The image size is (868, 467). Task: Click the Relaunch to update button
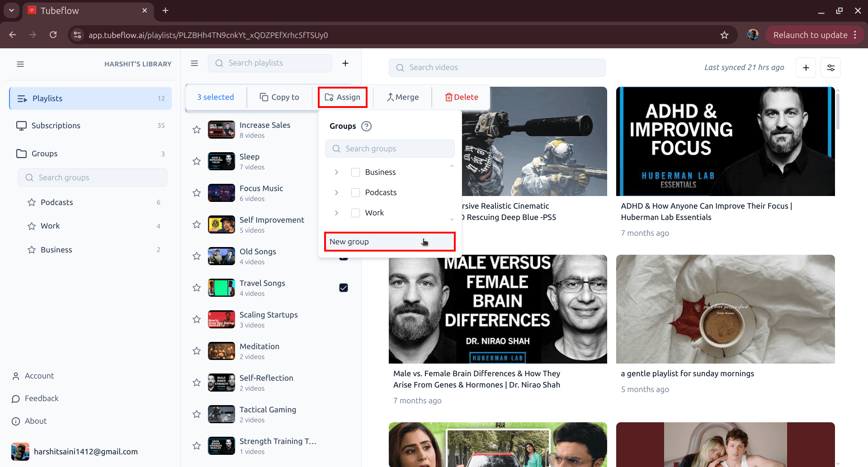810,35
